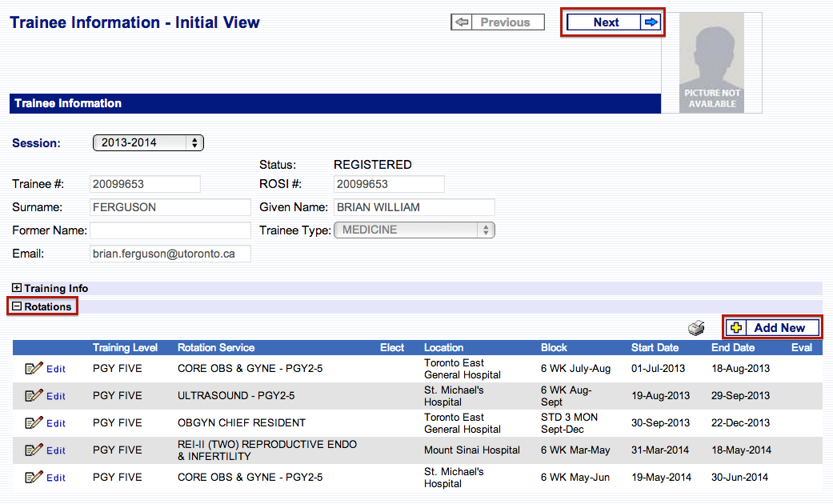Click the Email input field
Viewport: 833px width, 504px height.
170,254
